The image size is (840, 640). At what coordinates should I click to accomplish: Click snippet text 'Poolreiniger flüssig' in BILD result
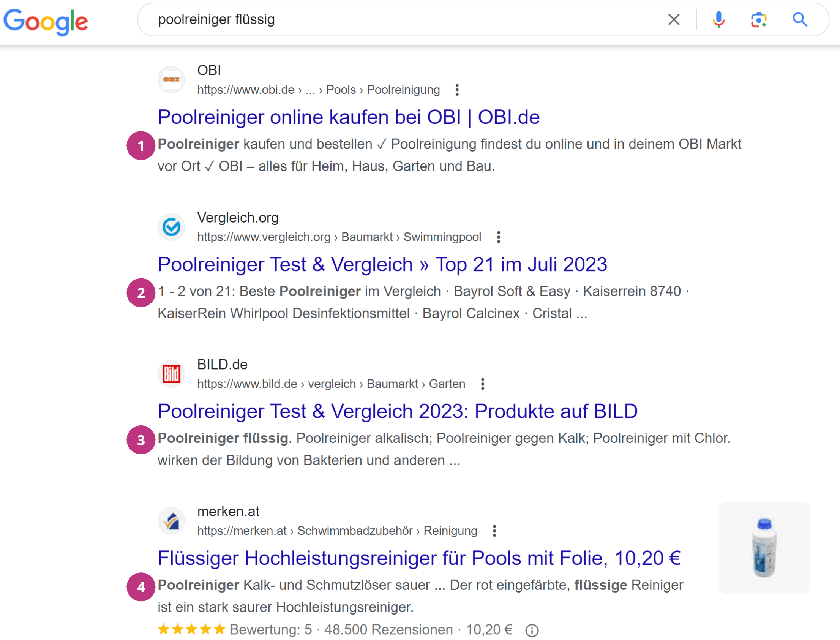pos(223,438)
